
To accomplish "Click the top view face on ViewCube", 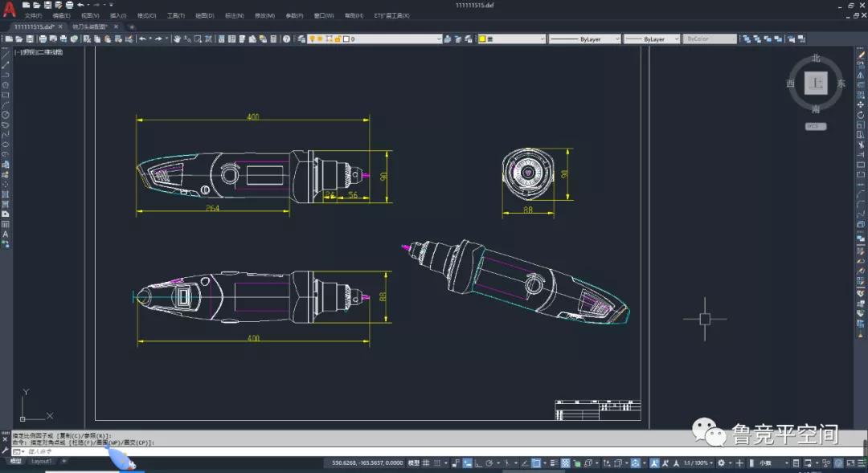I will (x=816, y=84).
